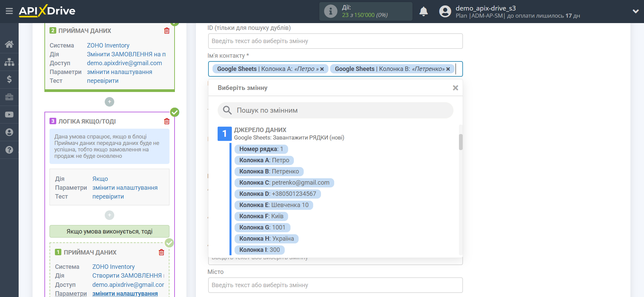The image size is (644, 297).
Task: Open Створити ЗАМОВЛЕННЯ action link
Action: pos(128,276)
